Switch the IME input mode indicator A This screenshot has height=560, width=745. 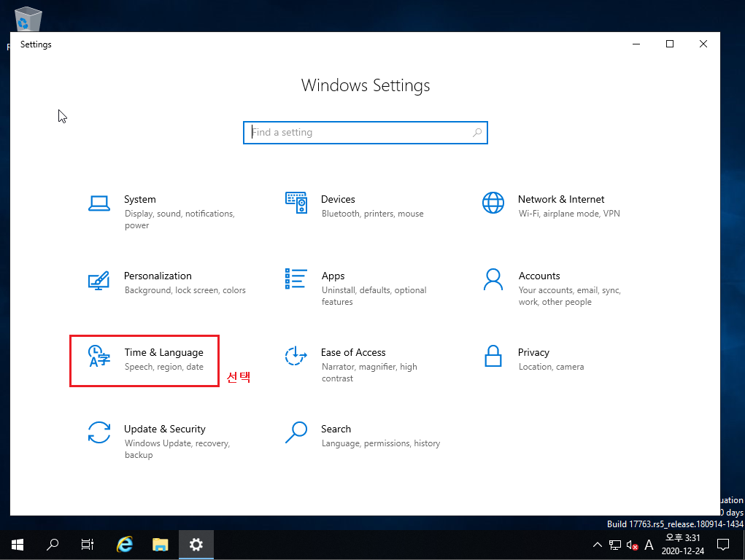pyautogui.click(x=649, y=545)
